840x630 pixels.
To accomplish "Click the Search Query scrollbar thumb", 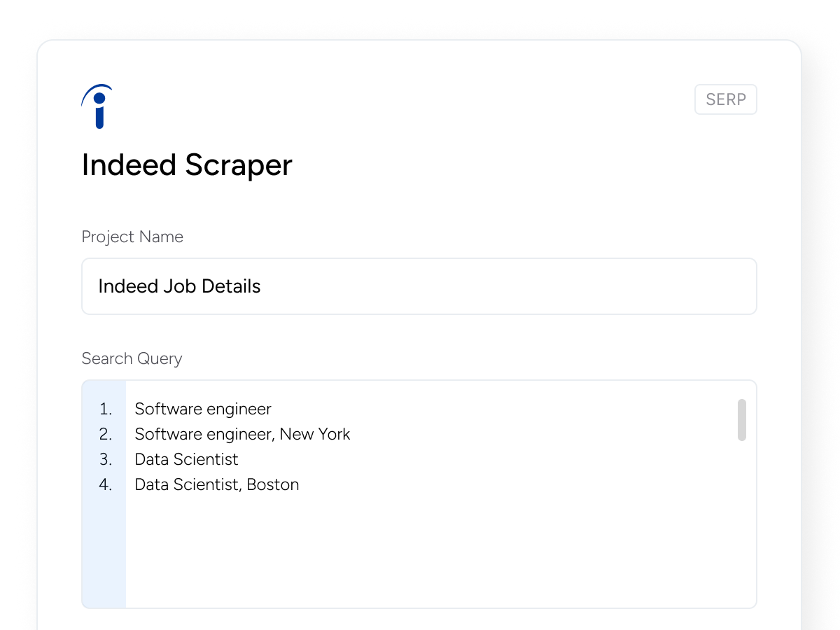I will [742, 420].
